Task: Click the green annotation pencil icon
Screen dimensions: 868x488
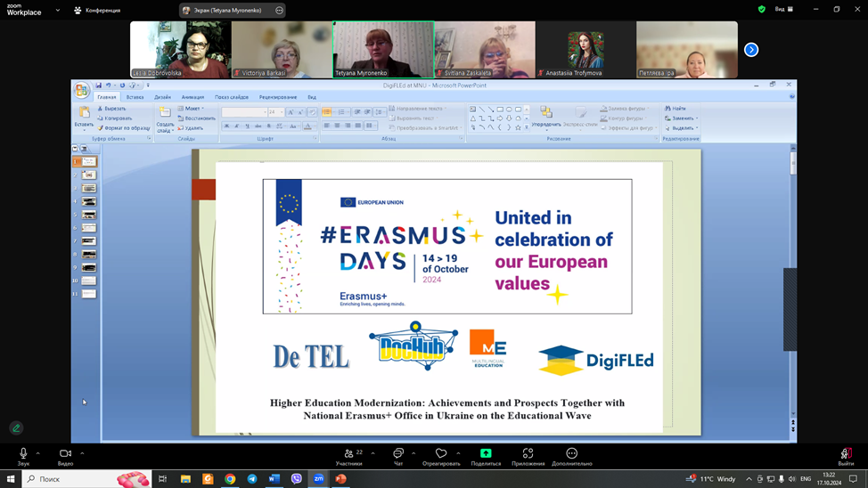Action: coord(16,428)
